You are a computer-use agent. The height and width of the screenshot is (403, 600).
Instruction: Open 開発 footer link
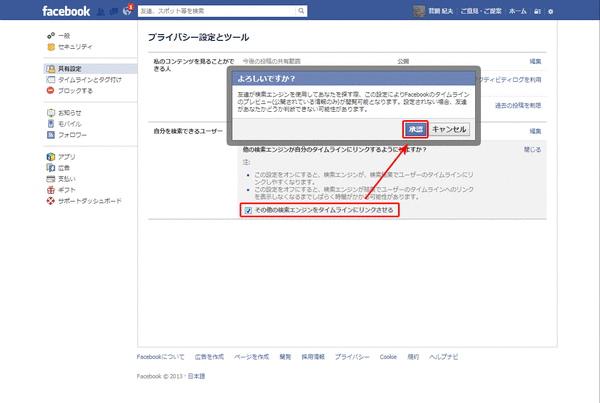[285, 357]
